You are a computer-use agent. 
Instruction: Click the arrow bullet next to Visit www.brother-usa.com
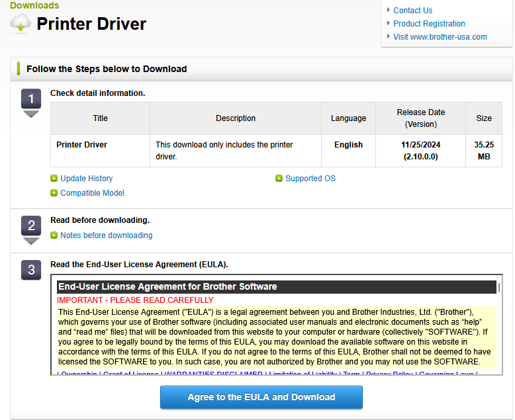click(389, 36)
